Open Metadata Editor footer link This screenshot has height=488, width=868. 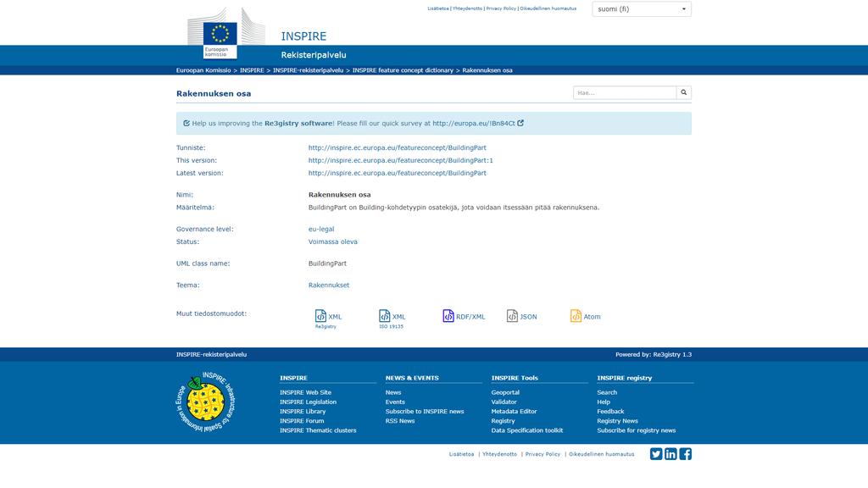pos(514,411)
